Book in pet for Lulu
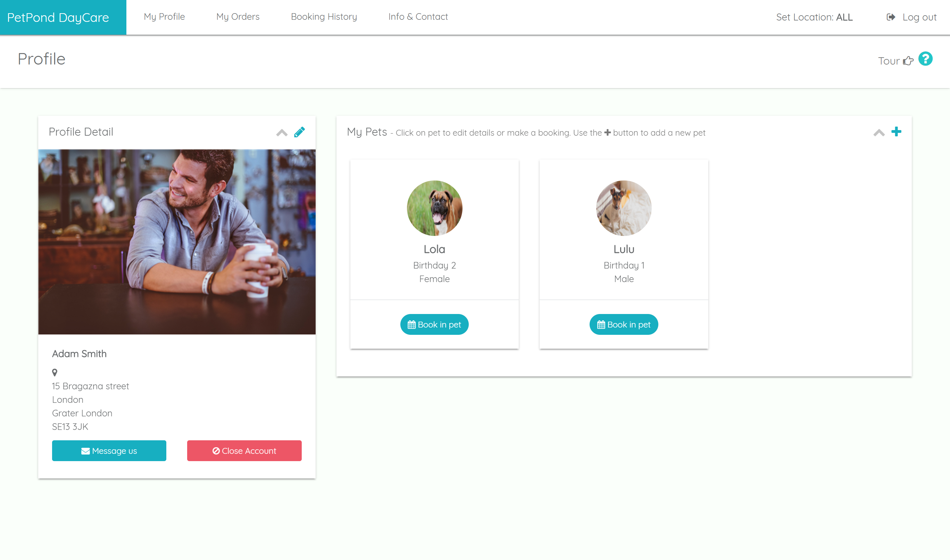This screenshot has height=560, width=950. coord(623,324)
